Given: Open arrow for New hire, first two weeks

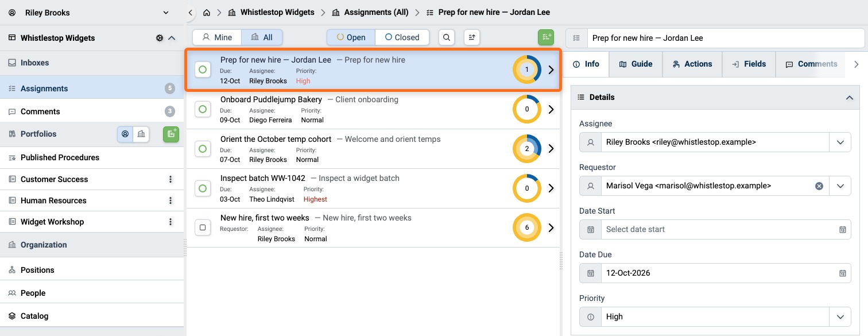Looking at the screenshot, I should [x=551, y=227].
